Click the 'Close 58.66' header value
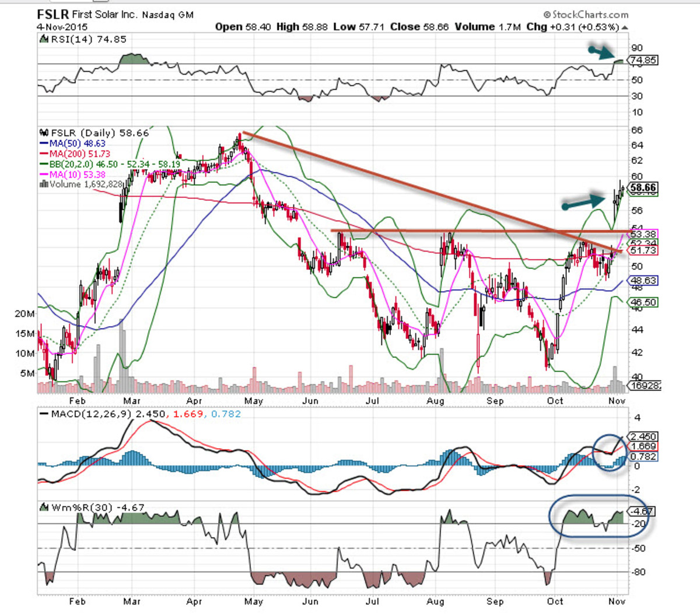Image resolution: width=700 pixels, height=614 pixels. 419,27
